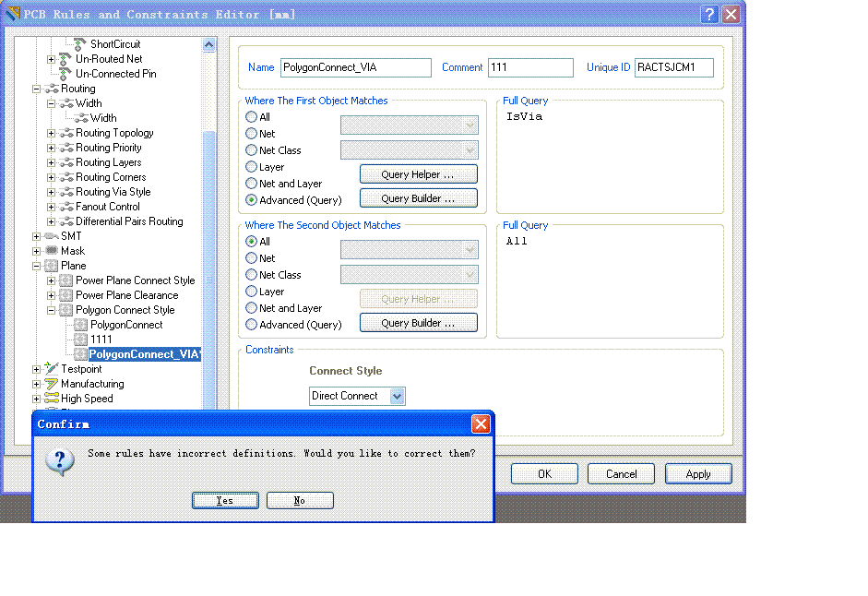Click the ShortCircuit rule icon
This screenshot has width=868, height=596.
point(80,44)
